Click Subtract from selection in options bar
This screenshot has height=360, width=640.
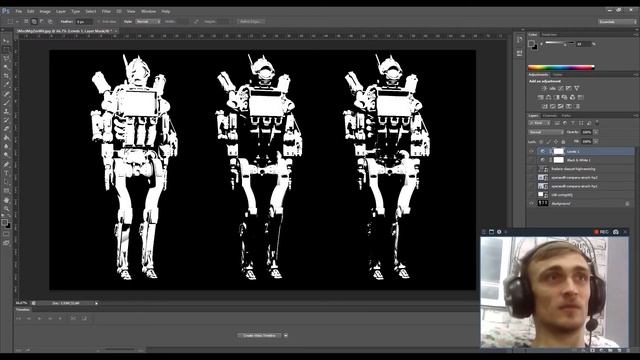pos(42,21)
